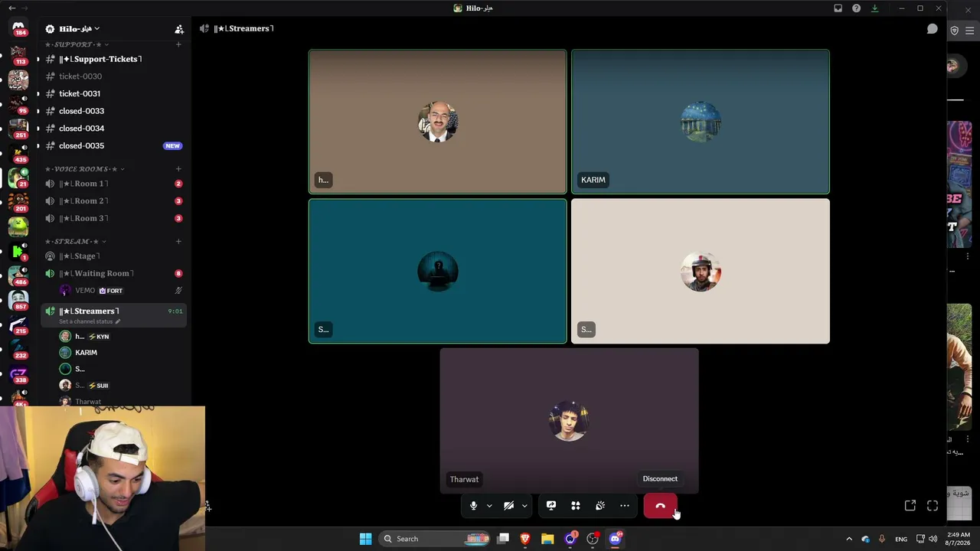The height and width of the screenshot is (551, 980).
Task: Focus the teal tile with the dark silhouette avatar
Action: pyautogui.click(x=437, y=271)
